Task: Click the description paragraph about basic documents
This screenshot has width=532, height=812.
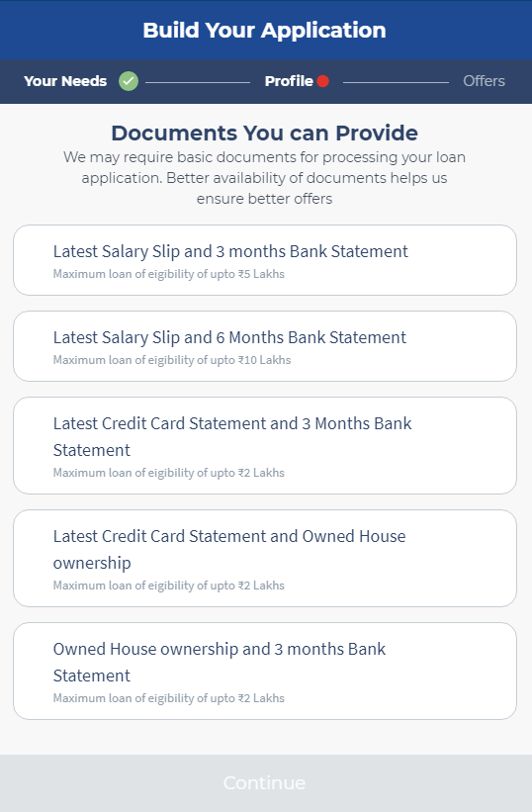Action: [264, 178]
